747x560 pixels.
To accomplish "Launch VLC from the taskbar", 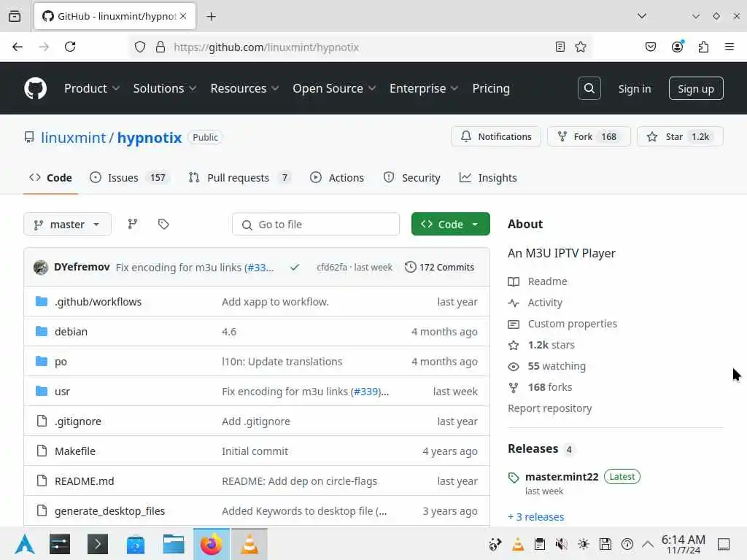I will click(249, 544).
